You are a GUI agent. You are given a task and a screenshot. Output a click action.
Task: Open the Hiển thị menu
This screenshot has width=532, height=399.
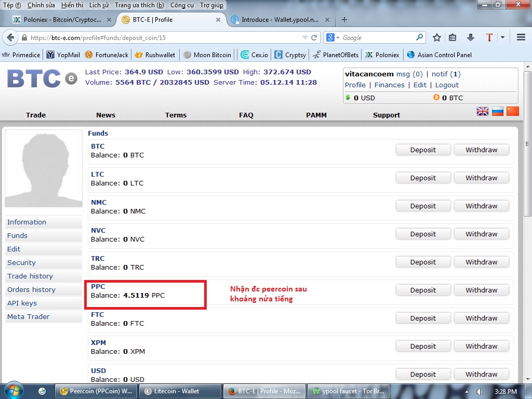click(x=72, y=5)
